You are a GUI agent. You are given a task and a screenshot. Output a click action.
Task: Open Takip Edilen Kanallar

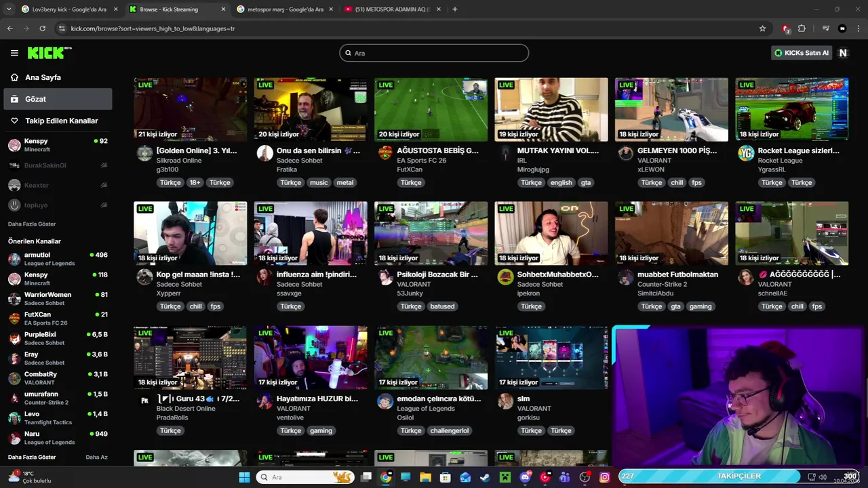pos(56,121)
